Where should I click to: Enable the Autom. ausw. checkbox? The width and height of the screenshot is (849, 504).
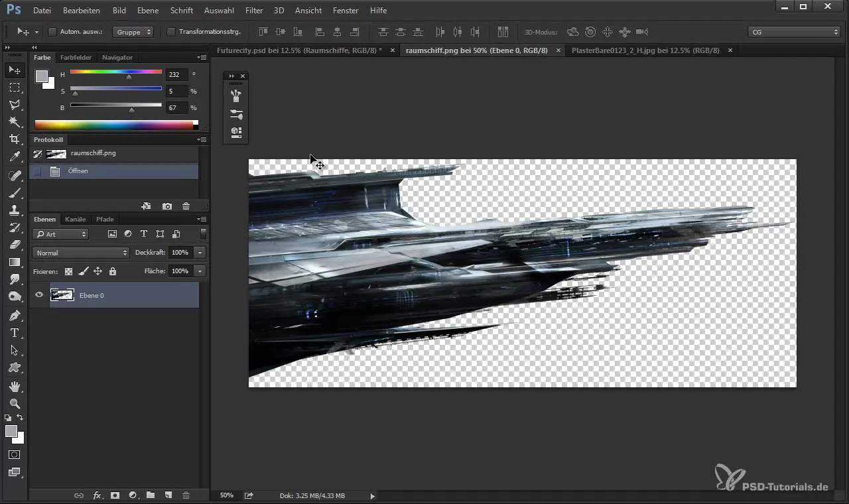(52, 32)
